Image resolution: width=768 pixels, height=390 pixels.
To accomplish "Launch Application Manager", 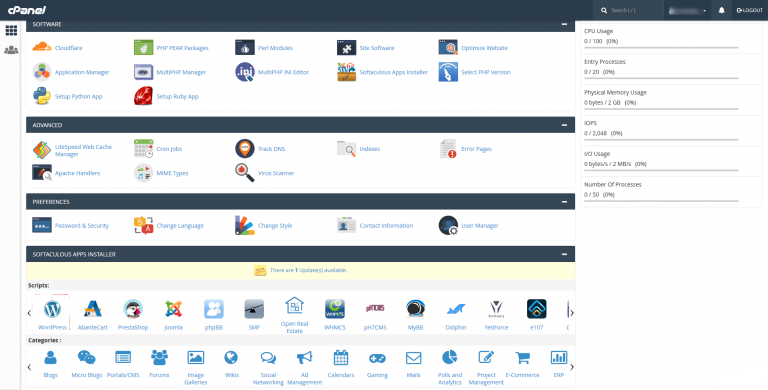I will pos(71,72).
